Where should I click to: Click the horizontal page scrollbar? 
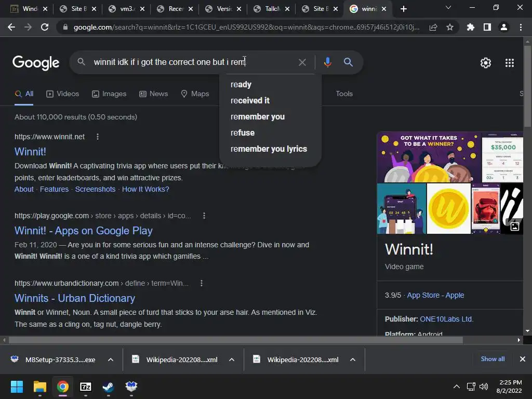tap(236, 340)
